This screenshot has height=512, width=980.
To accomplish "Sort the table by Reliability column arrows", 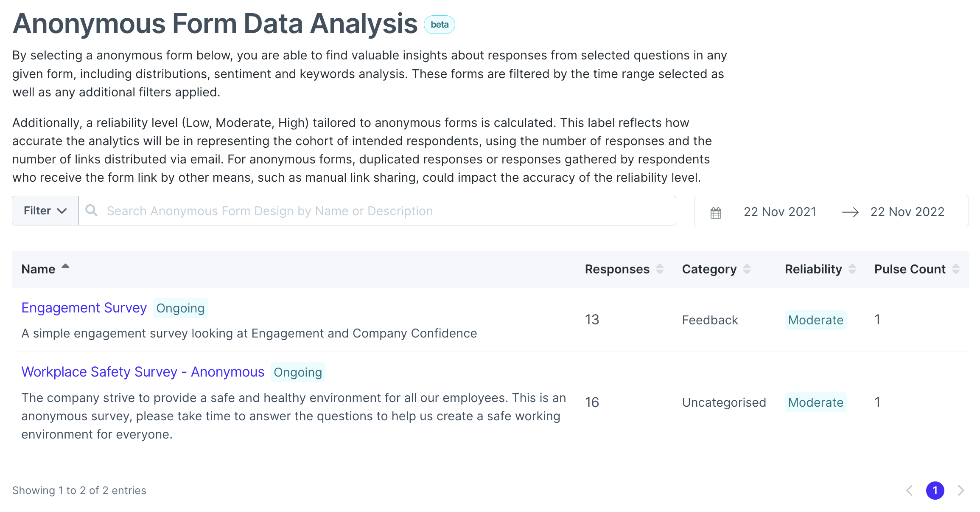I will point(853,269).
